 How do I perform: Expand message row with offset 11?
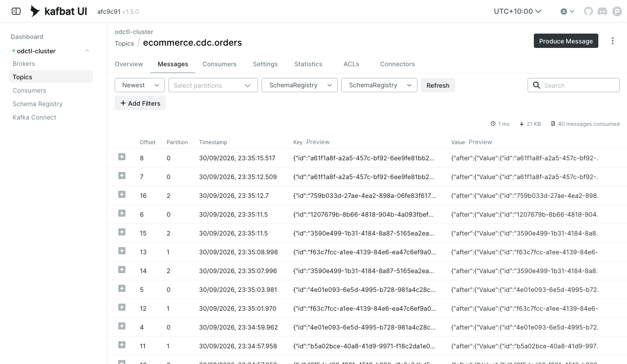[x=122, y=345]
